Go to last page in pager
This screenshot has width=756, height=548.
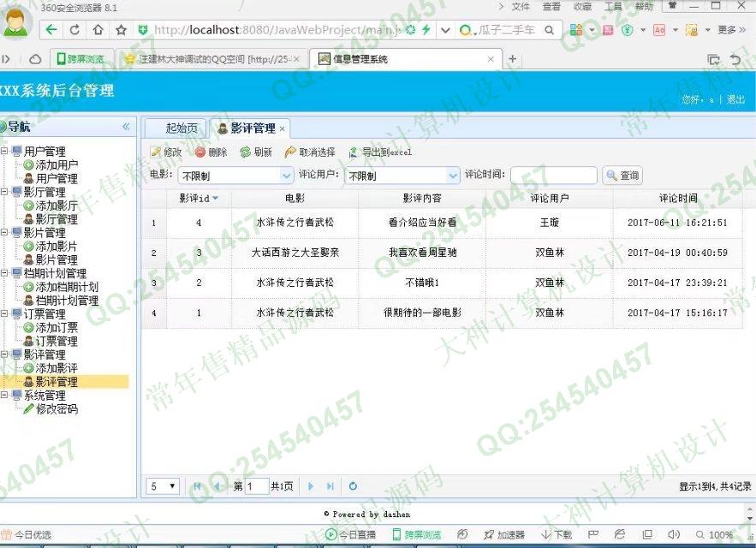coord(330,486)
